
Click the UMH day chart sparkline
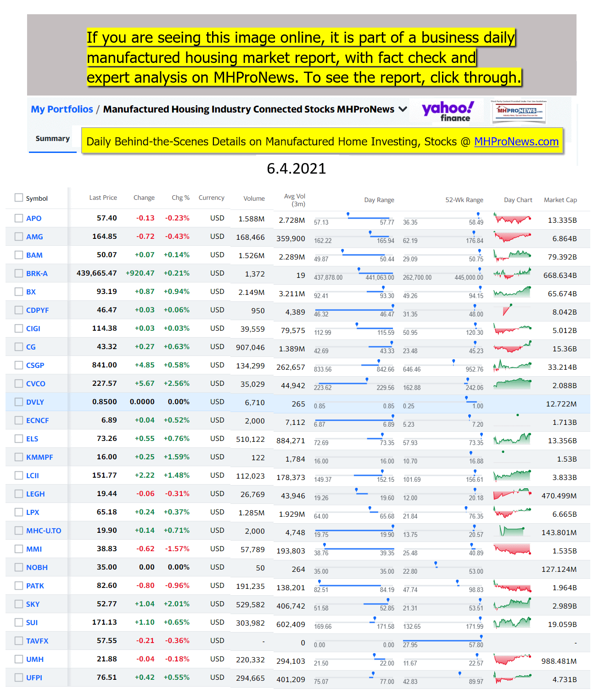click(512, 659)
